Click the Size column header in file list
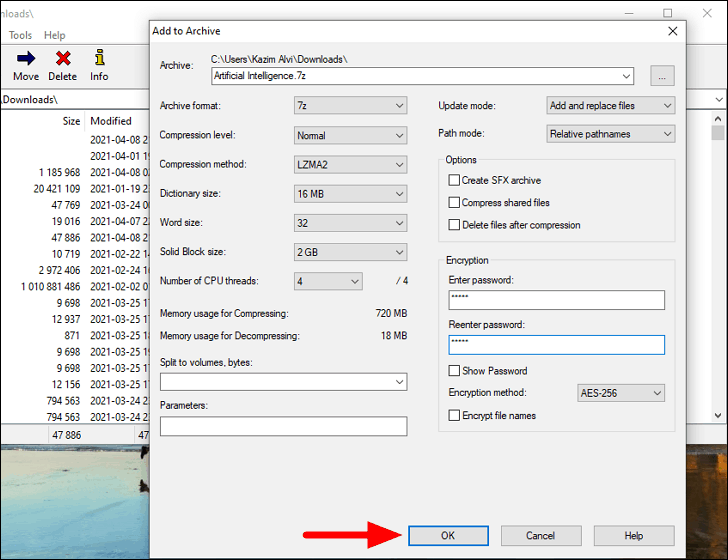728x560 pixels. (72, 121)
